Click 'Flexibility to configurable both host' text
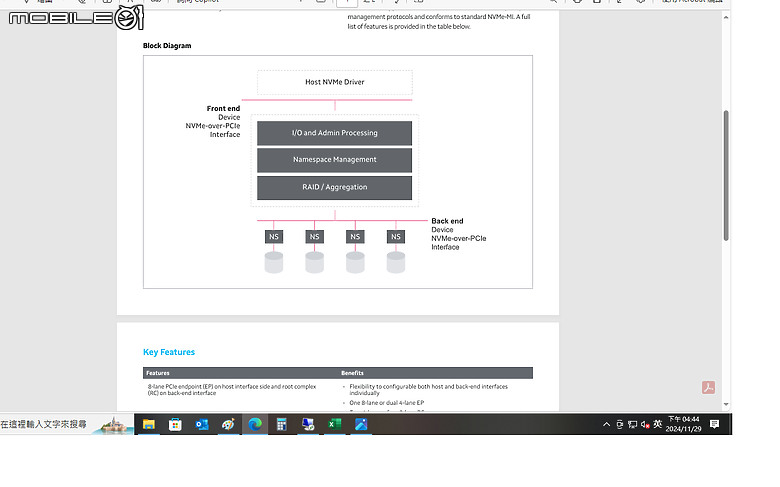 tap(428, 390)
